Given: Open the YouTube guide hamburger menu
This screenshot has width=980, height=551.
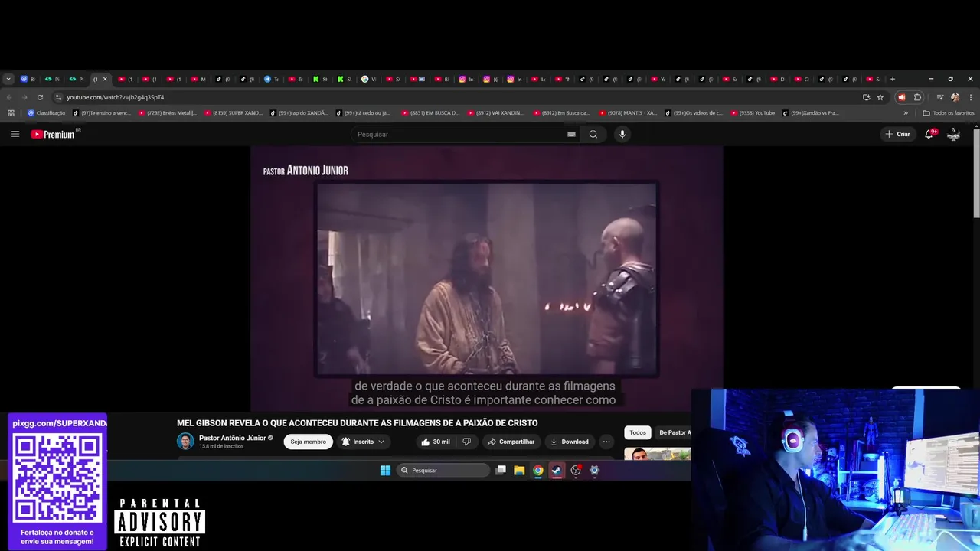Looking at the screenshot, I should (15, 134).
